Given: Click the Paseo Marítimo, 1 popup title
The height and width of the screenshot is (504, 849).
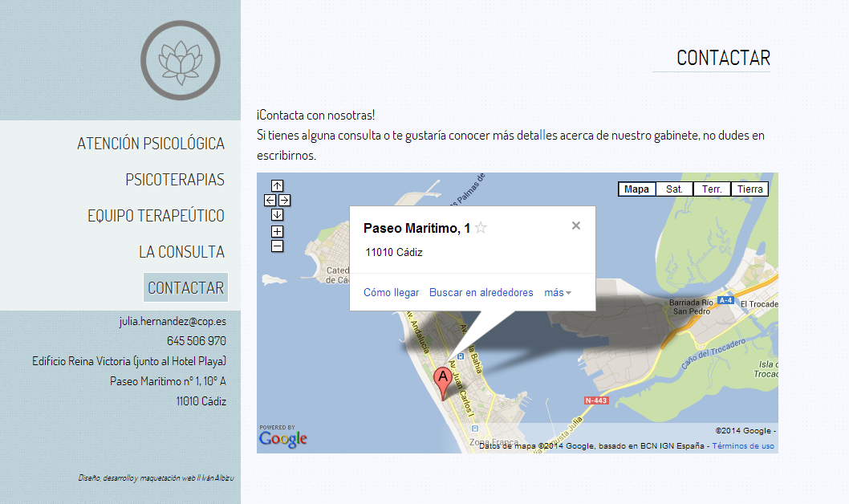Looking at the screenshot, I should click(417, 229).
